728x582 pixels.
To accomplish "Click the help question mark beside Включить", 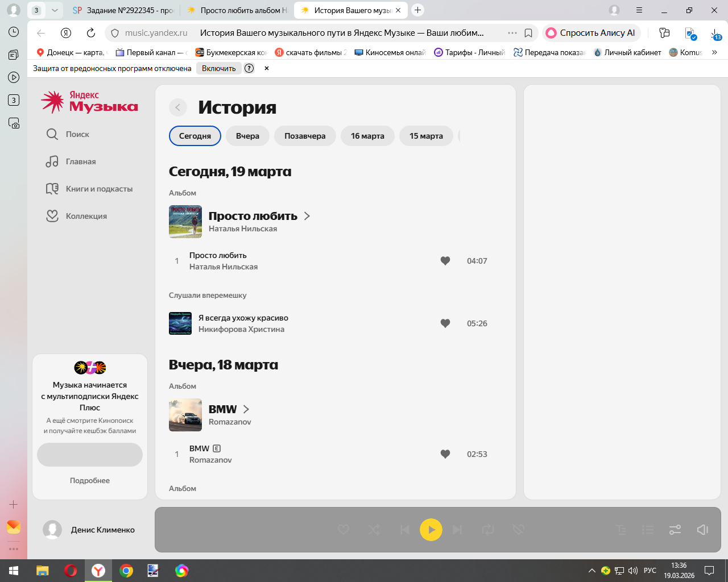I will [249, 68].
